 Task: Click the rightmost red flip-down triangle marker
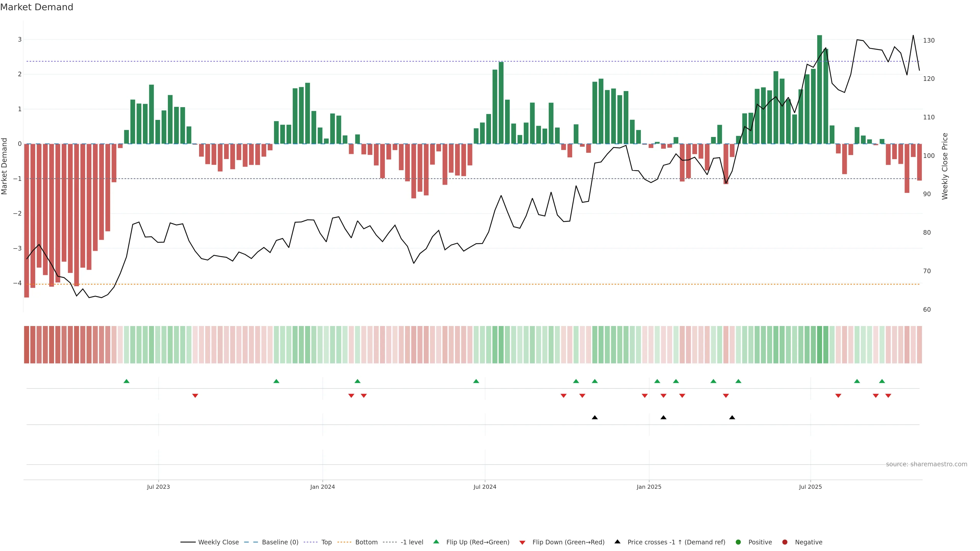click(x=888, y=396)
